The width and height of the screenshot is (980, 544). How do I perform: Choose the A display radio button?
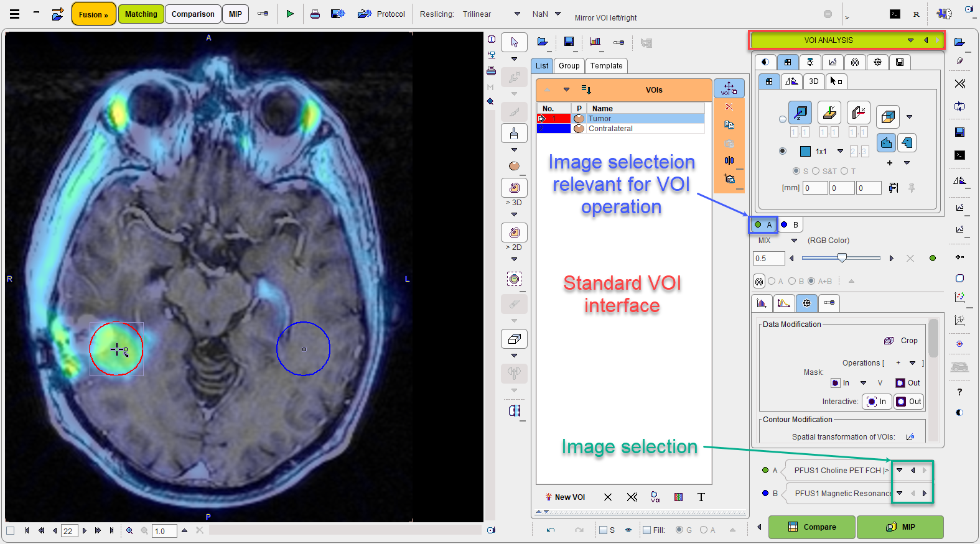point(772,282)
